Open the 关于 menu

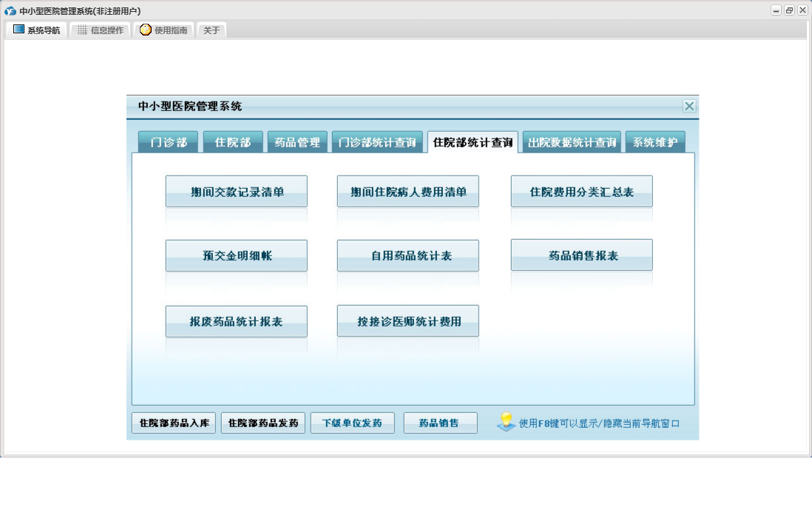click(x=212, y=30)
